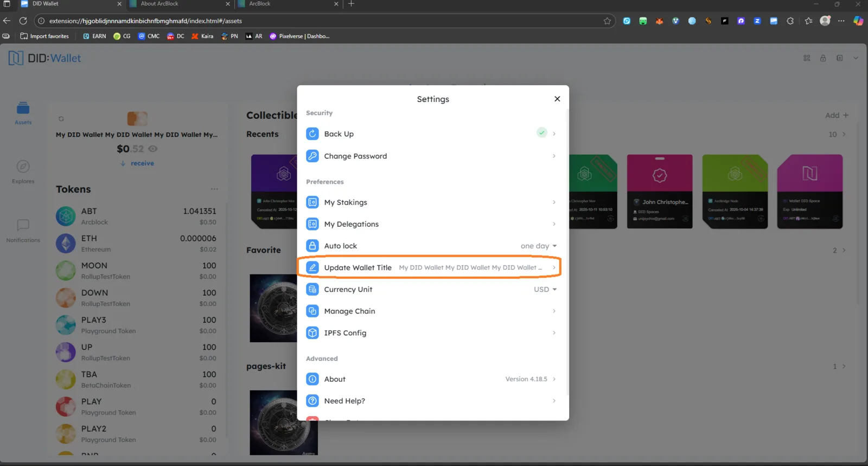The width and height of the screenshot is (868, 466).
Task: Open the Auto lock 'one day' dropdown
Action: tap(539, 246)
